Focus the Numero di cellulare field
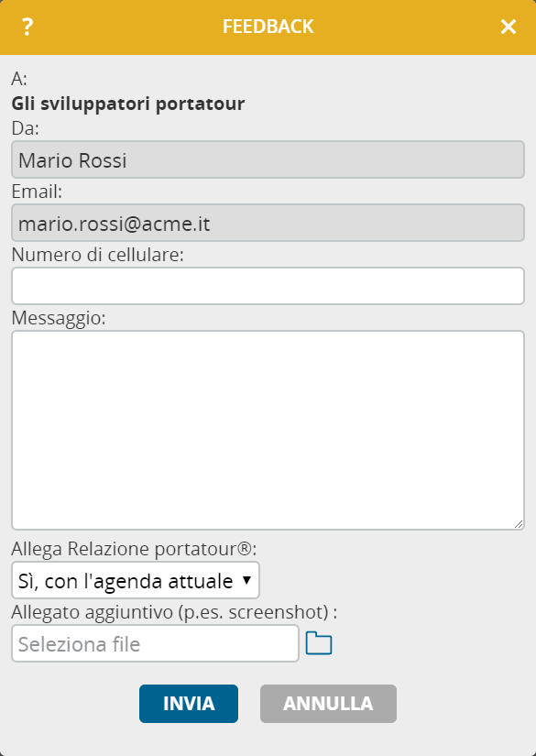 [x=268, y=286]
